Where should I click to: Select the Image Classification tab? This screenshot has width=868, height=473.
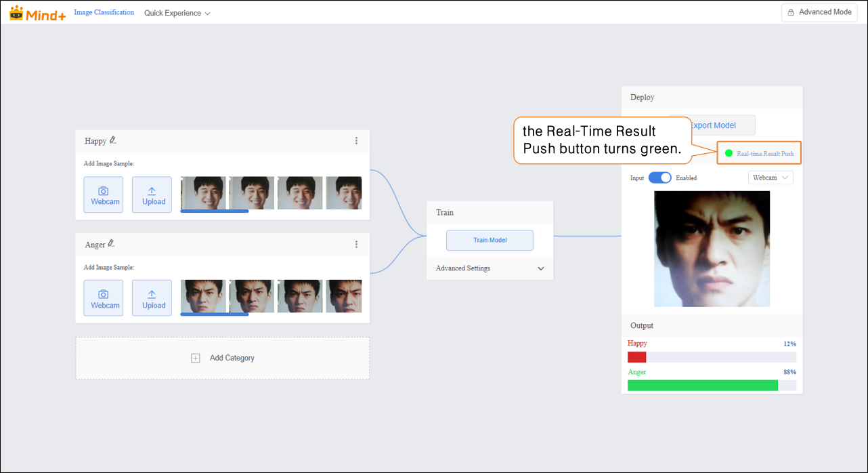pyautogui.click(x=104, y=12)
